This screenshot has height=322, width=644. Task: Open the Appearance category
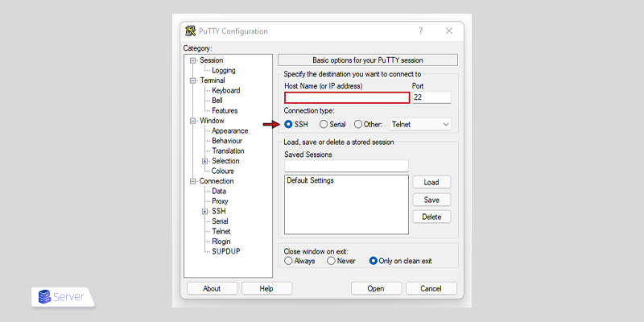pos(229,130)
